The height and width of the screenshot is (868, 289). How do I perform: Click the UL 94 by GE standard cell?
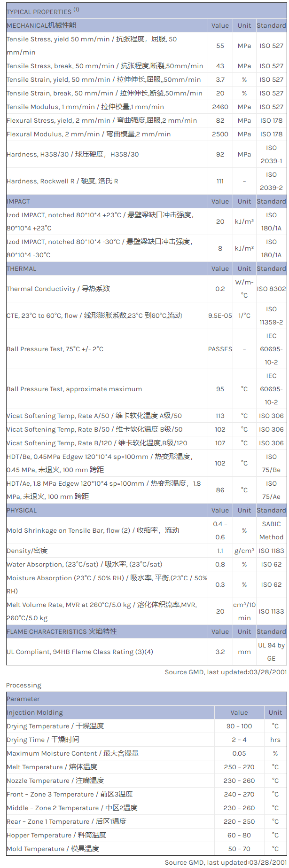[271, 652]
